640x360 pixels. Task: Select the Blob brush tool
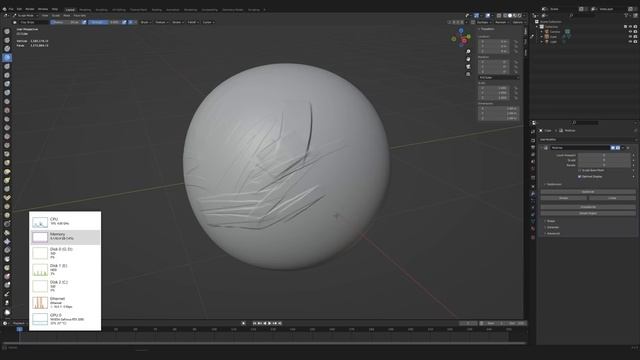point(7,93)
